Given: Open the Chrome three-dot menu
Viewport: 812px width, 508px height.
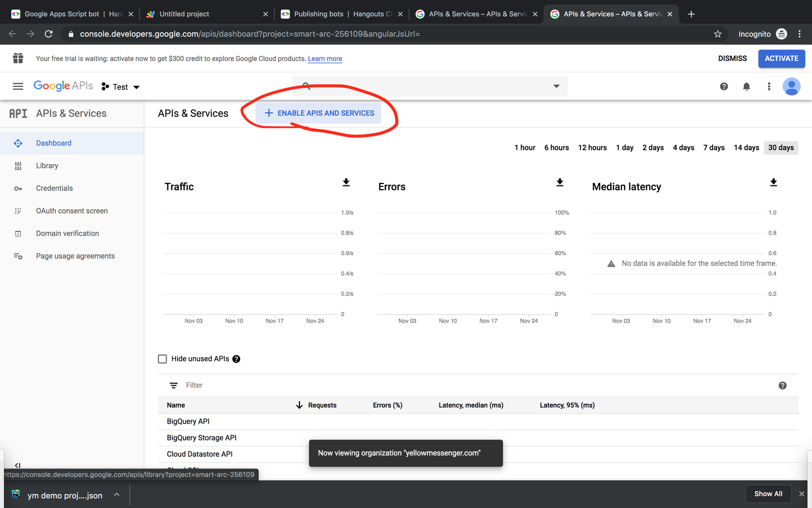Looking at the screenshot, I should (799, 34).
